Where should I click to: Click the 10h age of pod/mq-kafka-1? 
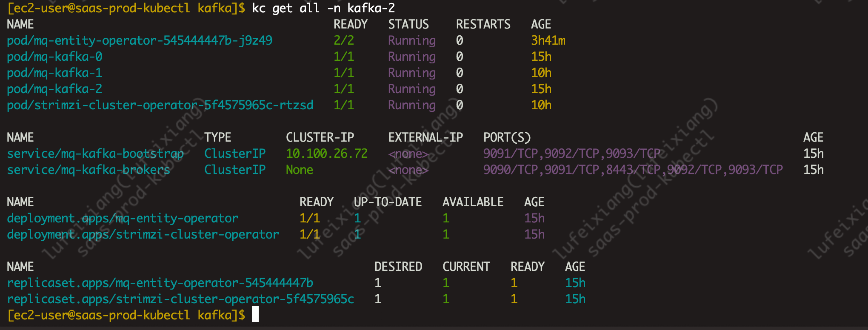pyautogui.click(x=541, y=73)
